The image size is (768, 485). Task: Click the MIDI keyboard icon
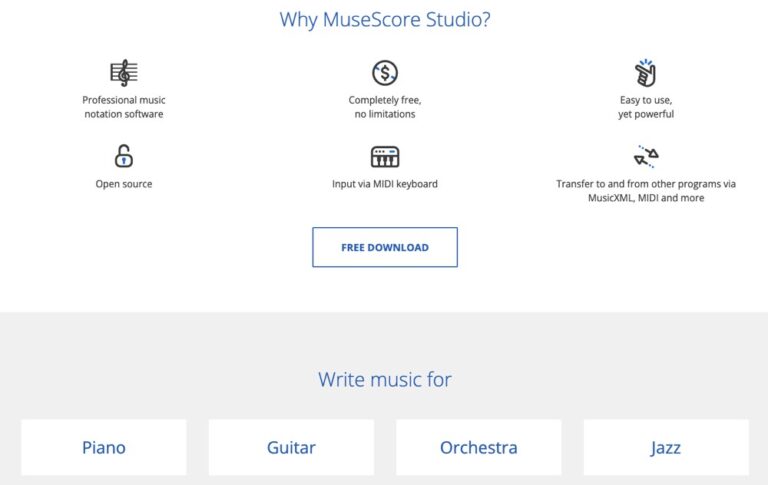pyautogui.click(x=385, y=157)
